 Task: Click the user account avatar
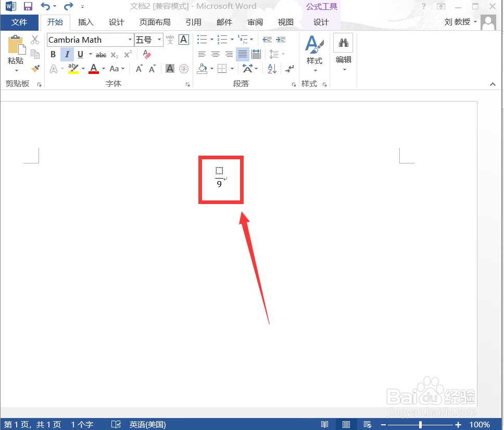point(488,22)
